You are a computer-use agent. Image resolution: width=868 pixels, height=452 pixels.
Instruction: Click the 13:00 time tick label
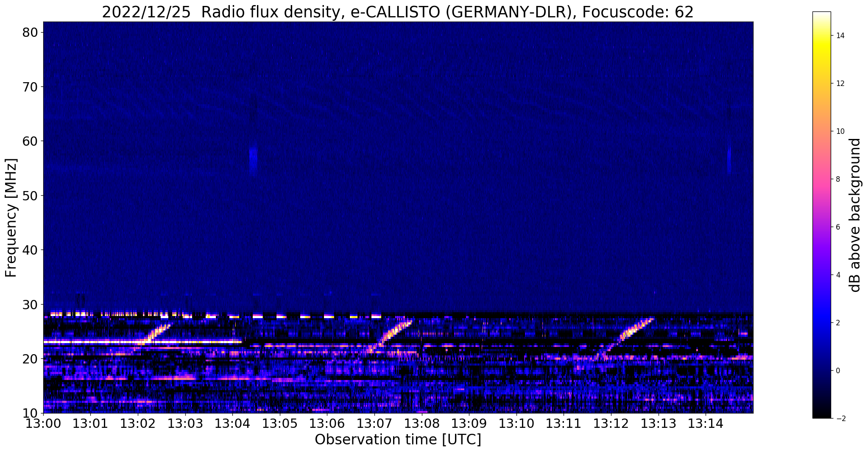click(x=43, y=423)
